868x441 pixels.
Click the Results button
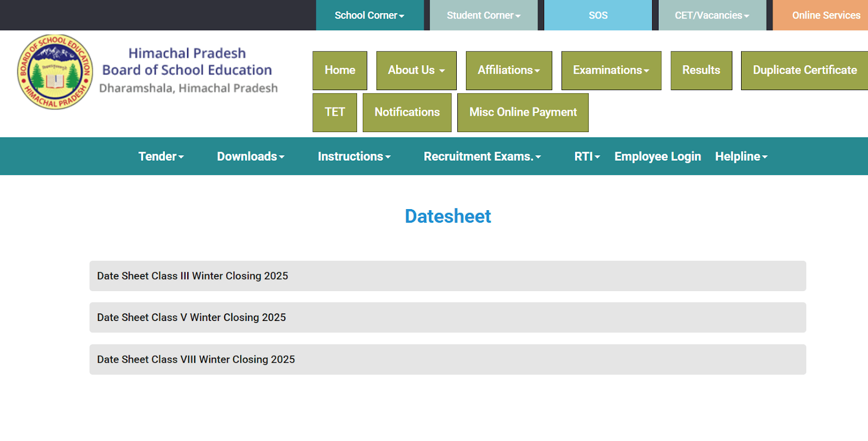[701, 70]
